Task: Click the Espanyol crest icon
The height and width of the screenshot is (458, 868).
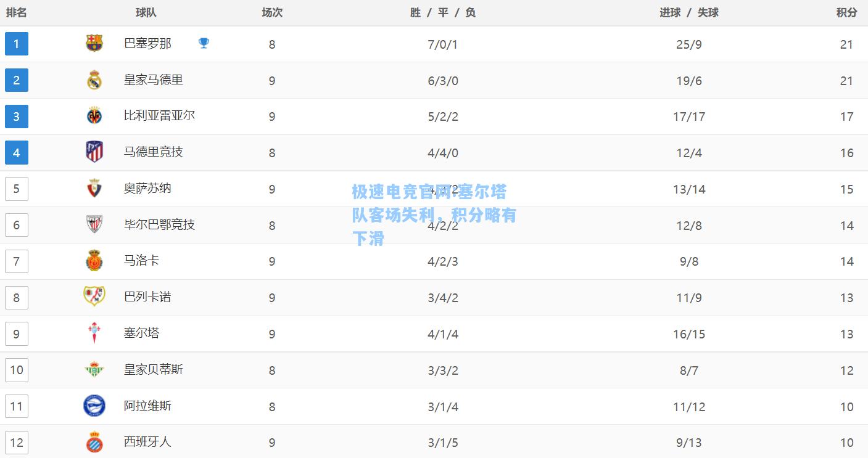Action: 94,441
